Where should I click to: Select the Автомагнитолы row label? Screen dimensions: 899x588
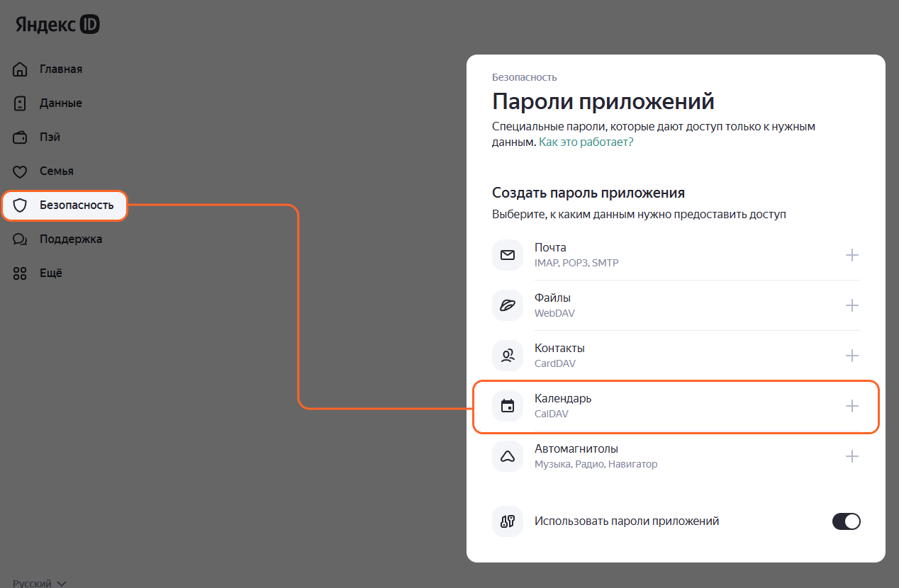click(576, 449)
